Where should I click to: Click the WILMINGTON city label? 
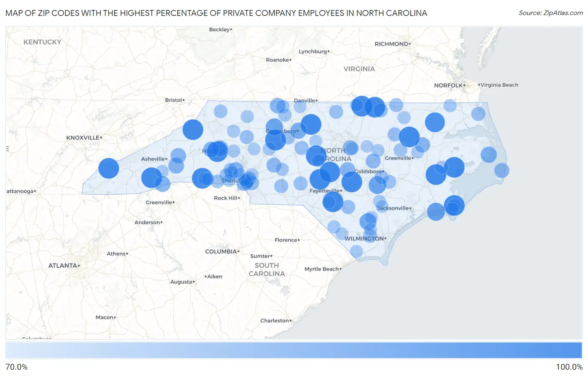coord(365,238)
